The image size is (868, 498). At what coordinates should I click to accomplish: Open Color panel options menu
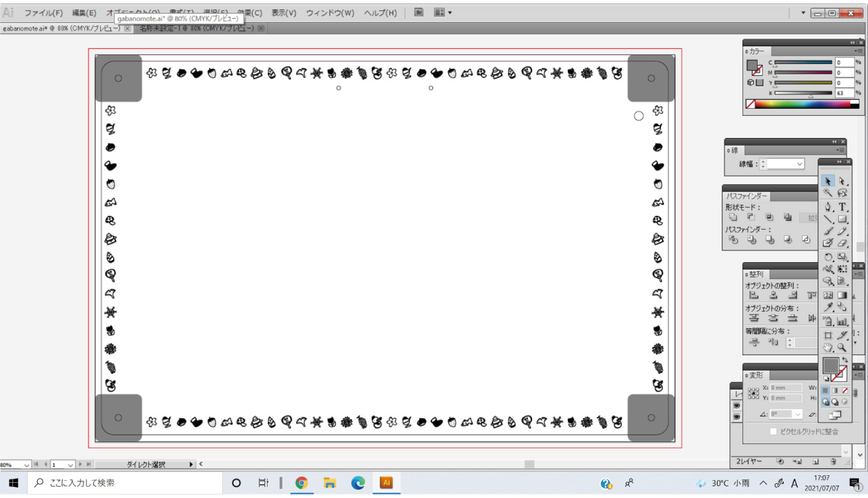(858, 51)
